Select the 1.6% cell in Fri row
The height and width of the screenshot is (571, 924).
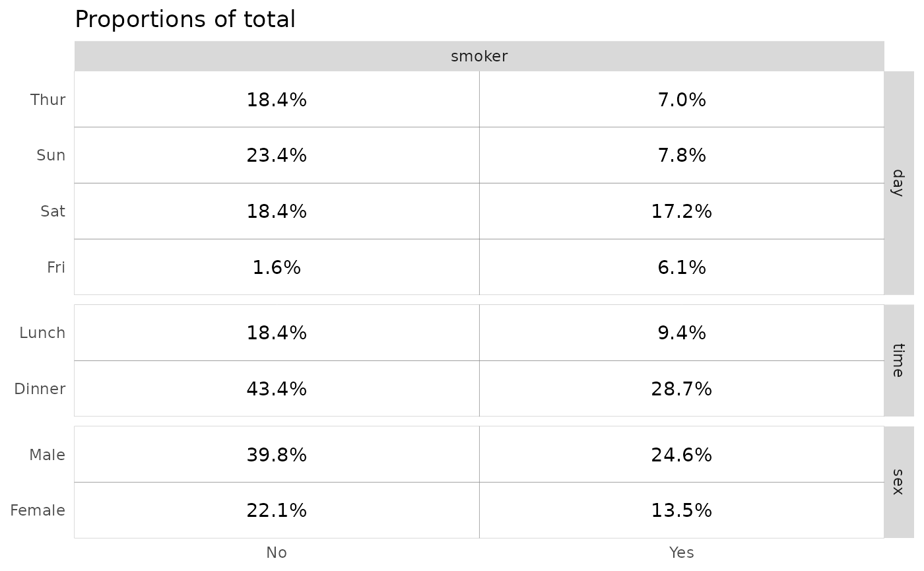pyautogui.click(x=277, y=267)
